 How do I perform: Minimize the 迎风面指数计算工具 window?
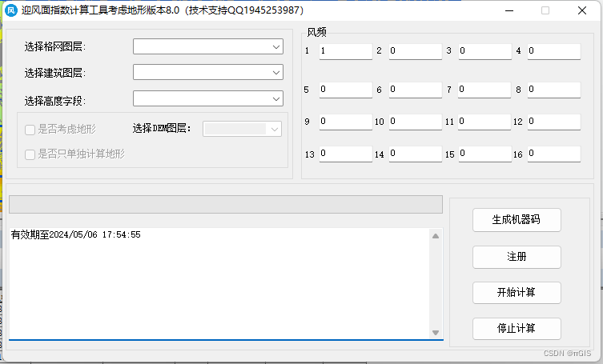tap(509, 10)
